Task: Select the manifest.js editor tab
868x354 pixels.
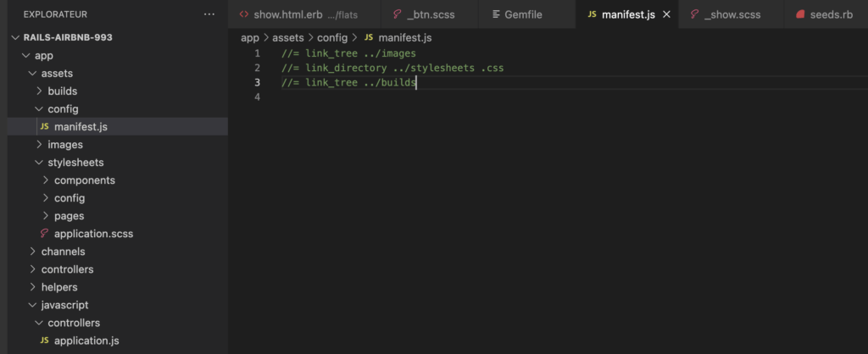Action: pos(626,14)
